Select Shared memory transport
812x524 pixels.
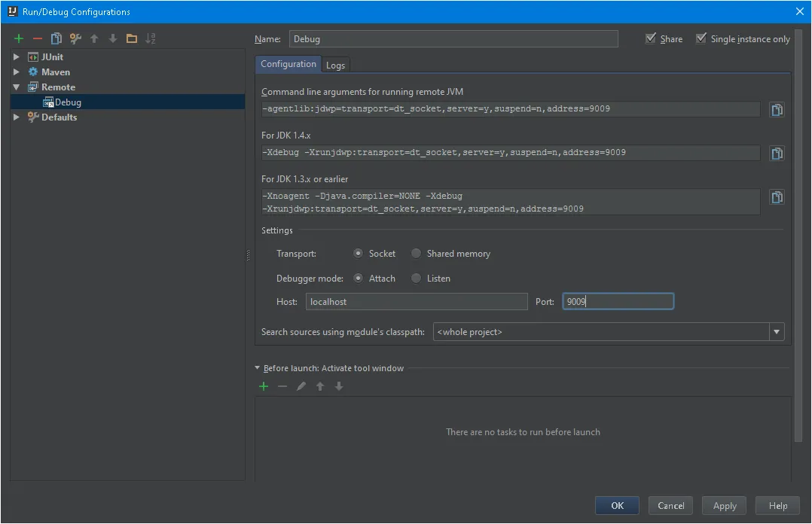point(416,253)
